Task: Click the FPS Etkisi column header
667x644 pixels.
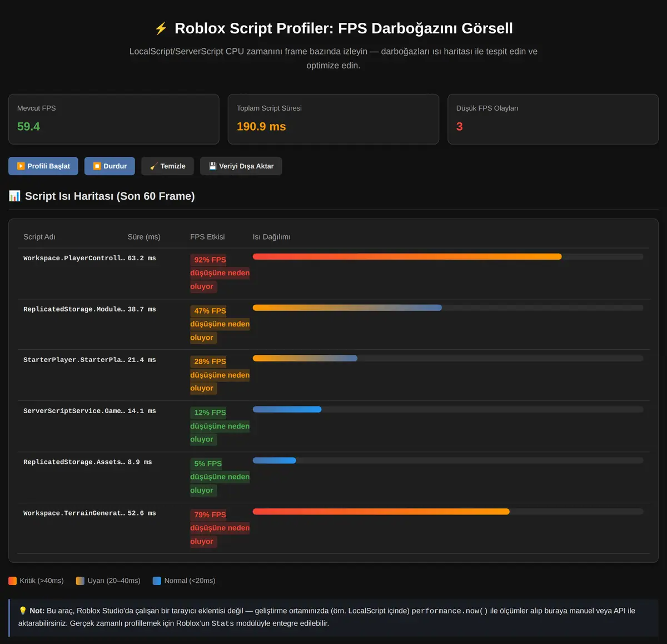Action: [207, 237]
